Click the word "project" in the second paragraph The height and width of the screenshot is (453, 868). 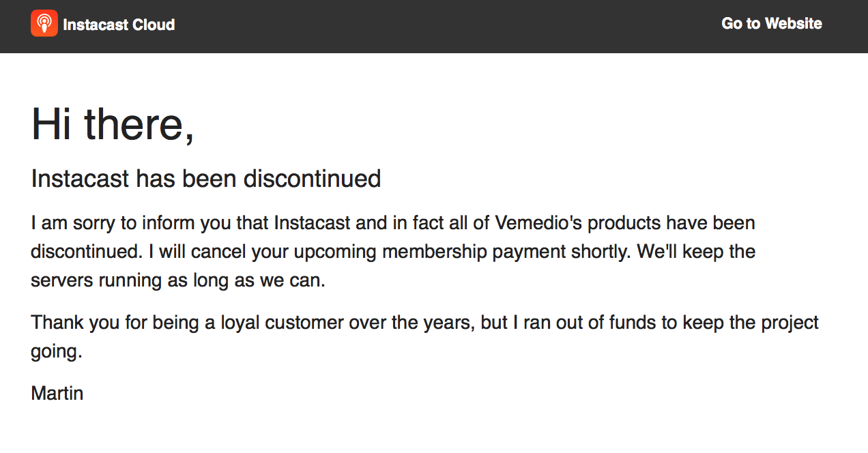787,323
